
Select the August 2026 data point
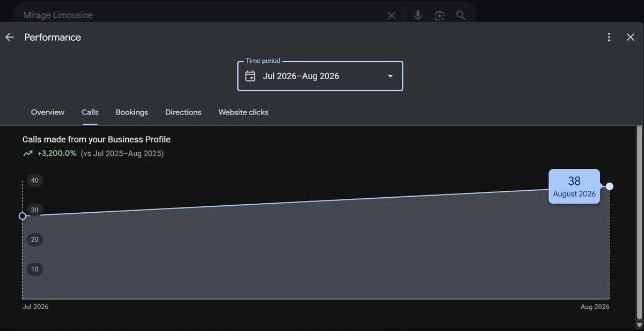[609, 186]
